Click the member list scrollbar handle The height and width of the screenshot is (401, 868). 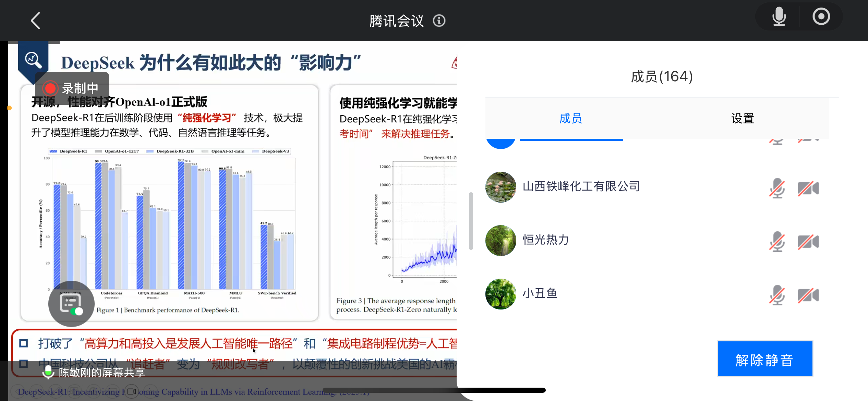(471, 221)
